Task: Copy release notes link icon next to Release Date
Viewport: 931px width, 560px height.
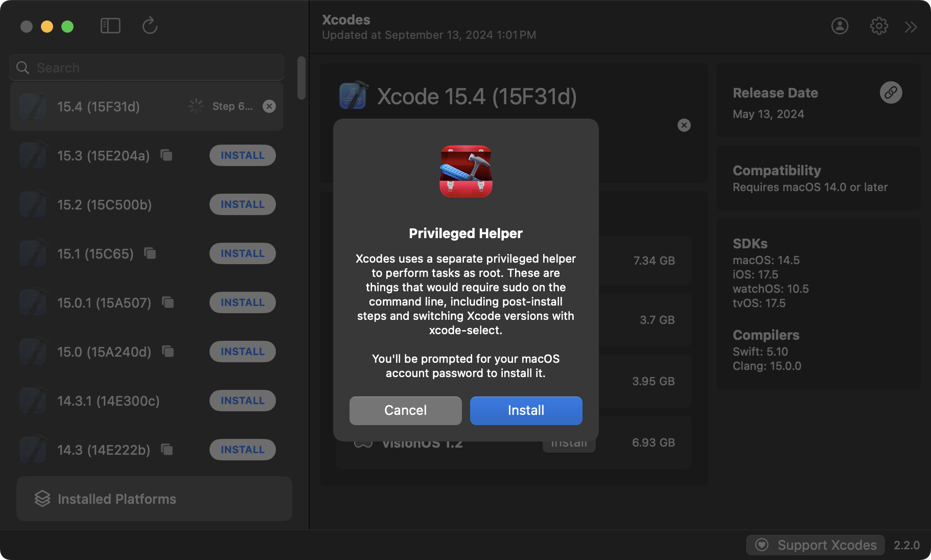Action: (x=891, y=92)
